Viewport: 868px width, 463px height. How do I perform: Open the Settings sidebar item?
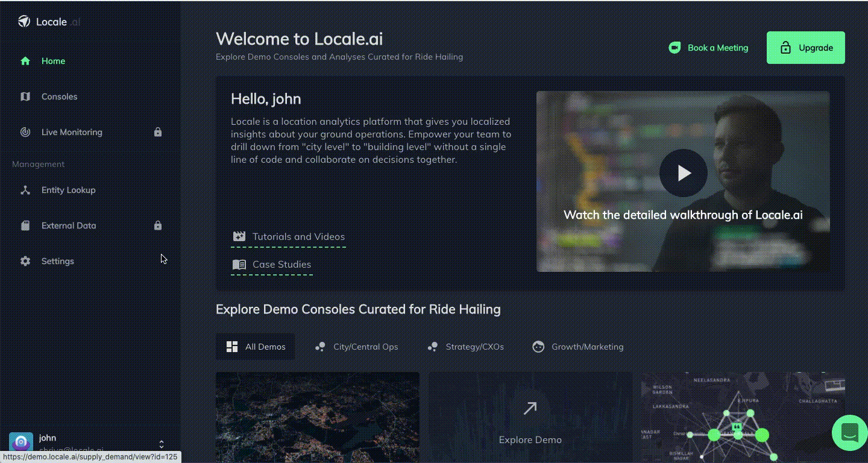[90, 261]
